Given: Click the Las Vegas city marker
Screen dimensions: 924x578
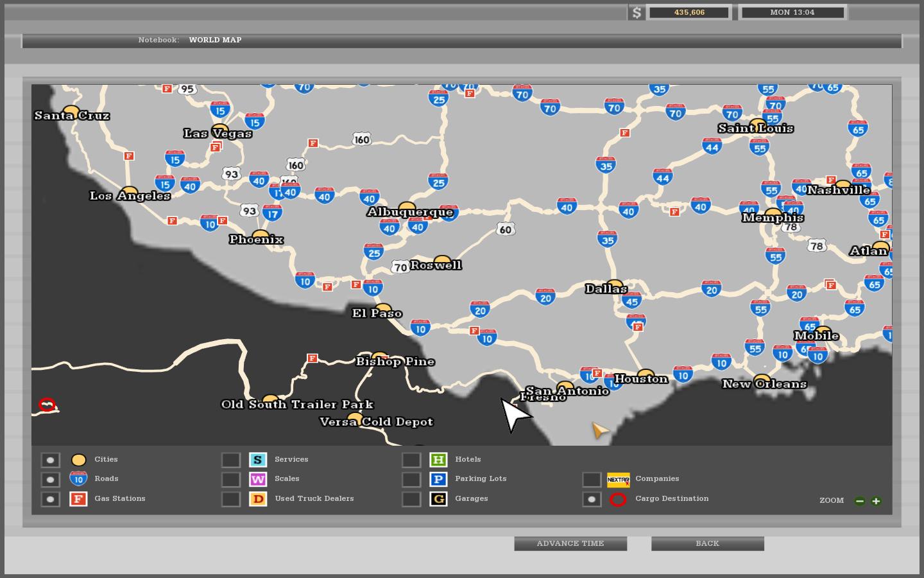Looking at the screenshot, I should [219, 130].
